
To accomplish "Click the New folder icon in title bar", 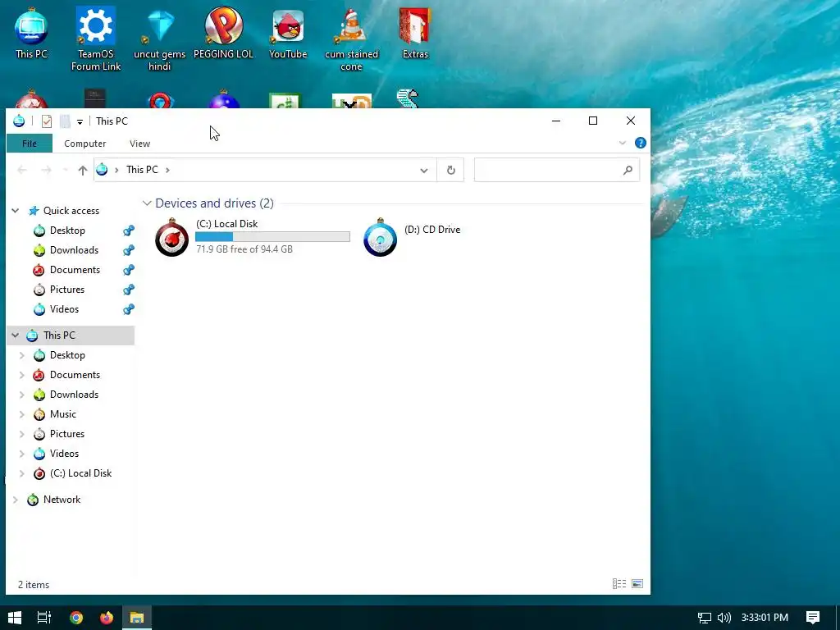I will point(65,121).
